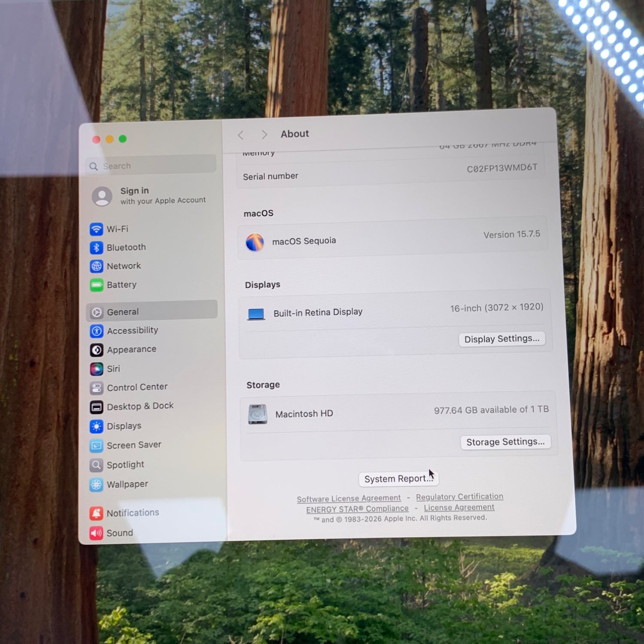The image size is (644, 644).
Task: Open Wi-Fi settings icon in sidebar
Action: coord(96,229)
